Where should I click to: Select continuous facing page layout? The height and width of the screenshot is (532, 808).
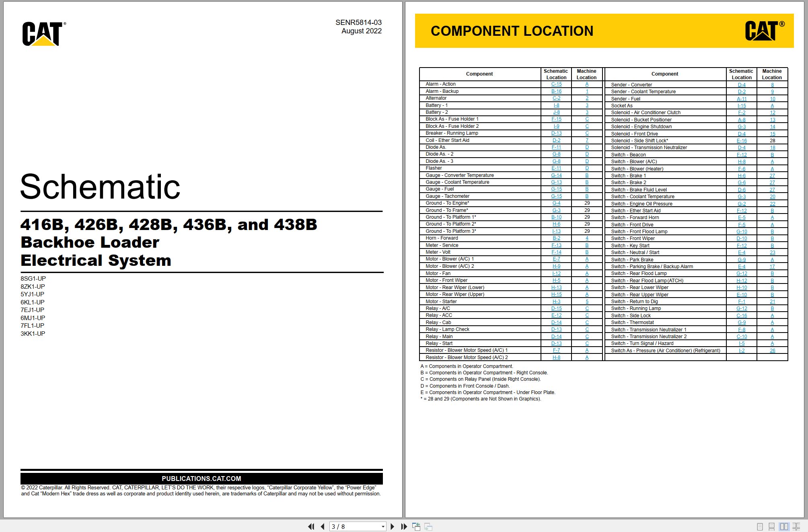coord(796,526)
